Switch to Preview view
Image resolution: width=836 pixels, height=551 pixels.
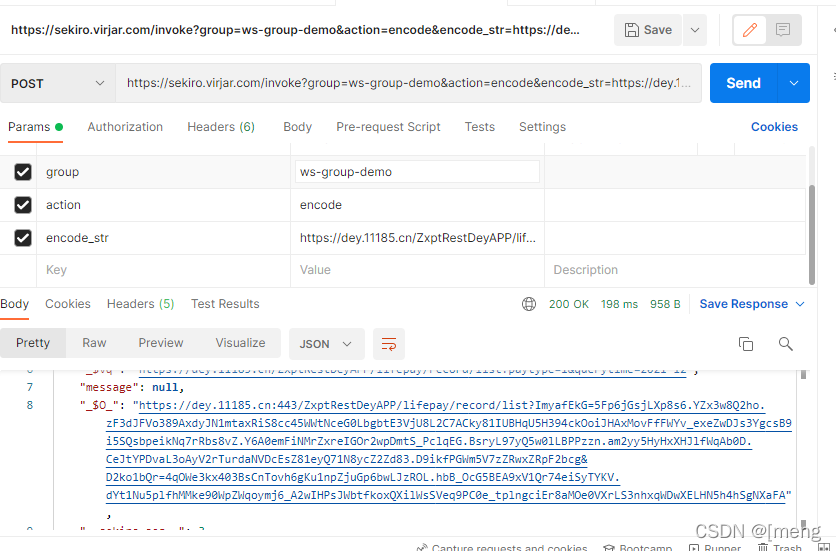pos(160,343)
